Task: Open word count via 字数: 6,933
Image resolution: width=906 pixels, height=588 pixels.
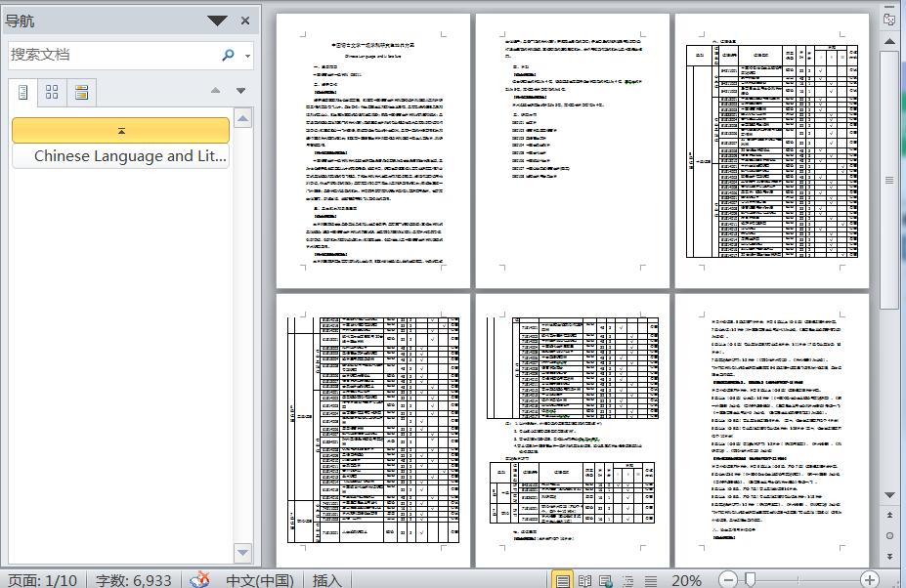Action: [x=134, y=580]
